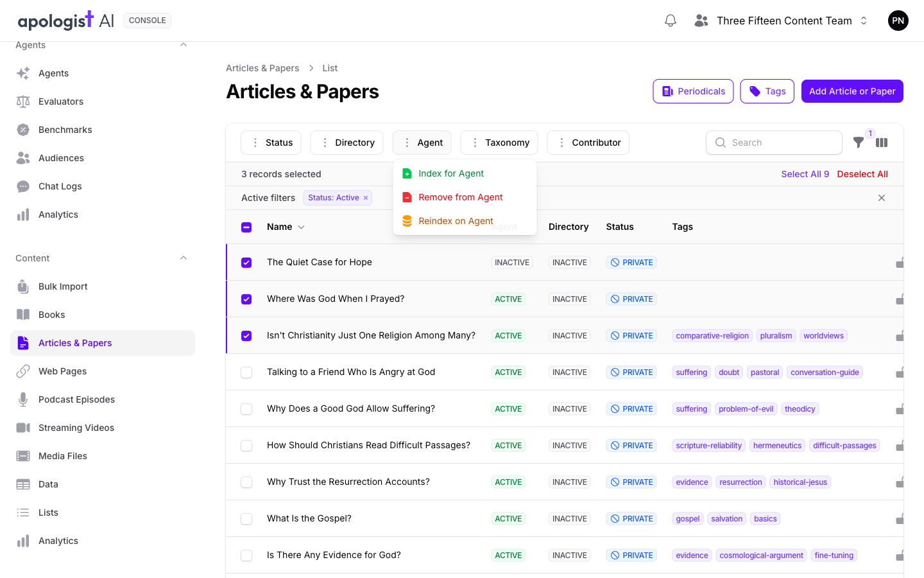Close the active filters bar
This screenshot has width=924, height=578.
(x=882, y=198)
